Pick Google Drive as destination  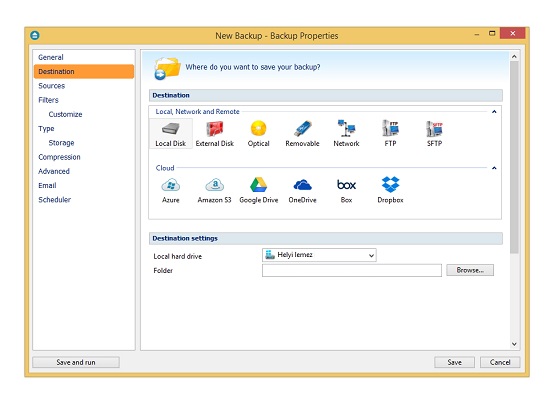pyautogui.click(x=259, y=190)
